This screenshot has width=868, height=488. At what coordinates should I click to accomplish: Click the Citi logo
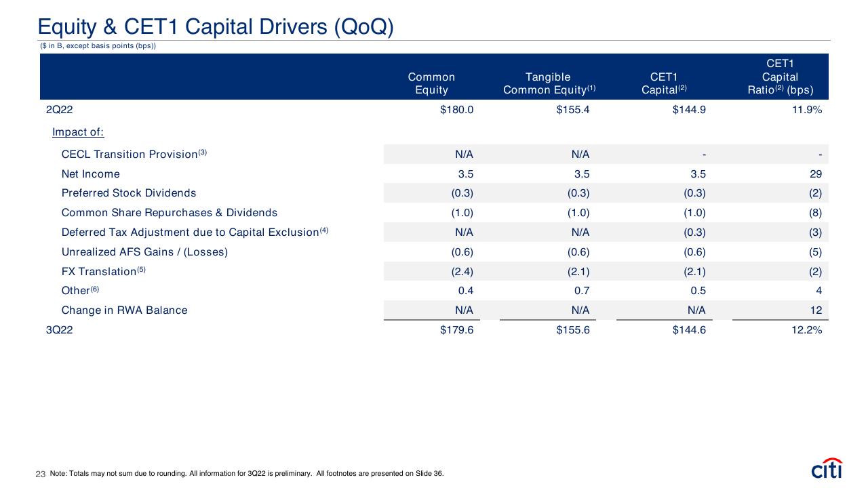[x=827, y=468]
